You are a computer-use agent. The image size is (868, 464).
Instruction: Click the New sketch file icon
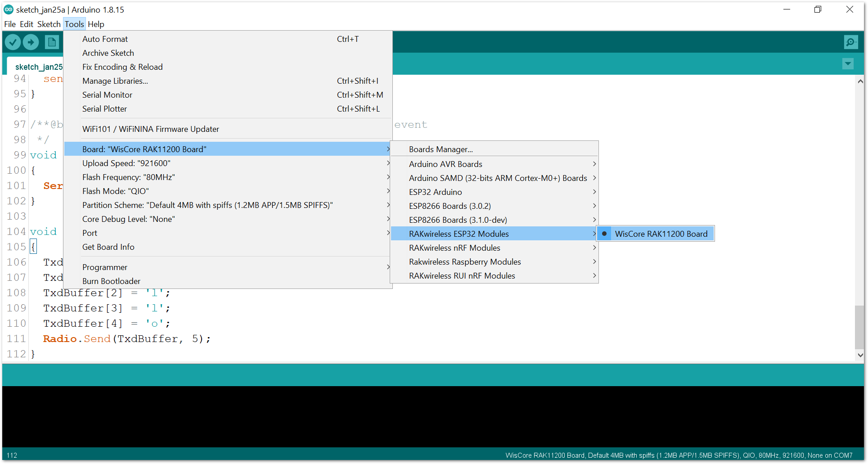pos(52,42)
